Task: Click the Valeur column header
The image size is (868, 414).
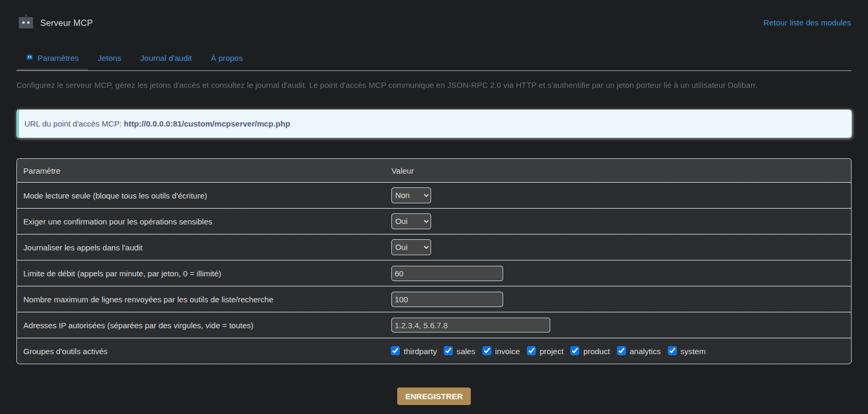Action: pos(402,171)
